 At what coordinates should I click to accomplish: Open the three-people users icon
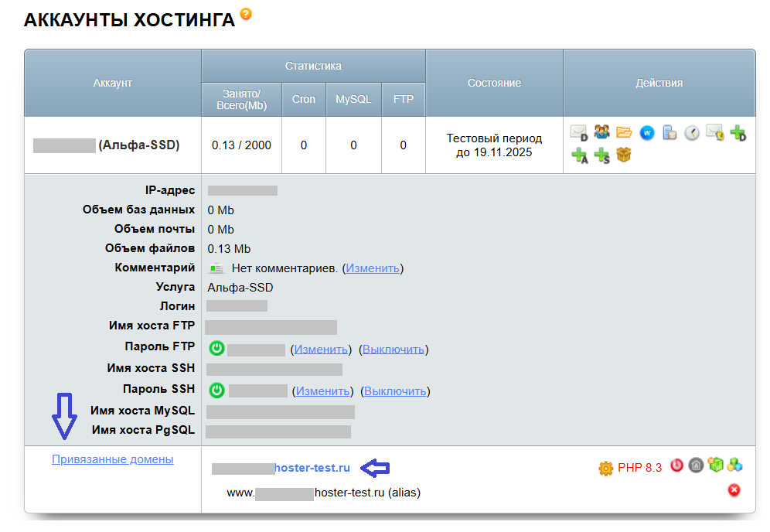(601, 132)
